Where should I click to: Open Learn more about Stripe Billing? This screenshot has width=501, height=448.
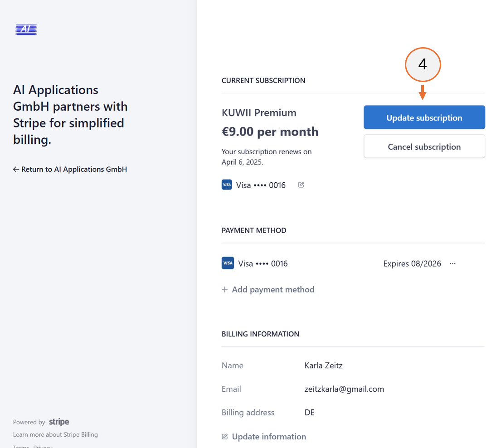(x=55, y=434)
